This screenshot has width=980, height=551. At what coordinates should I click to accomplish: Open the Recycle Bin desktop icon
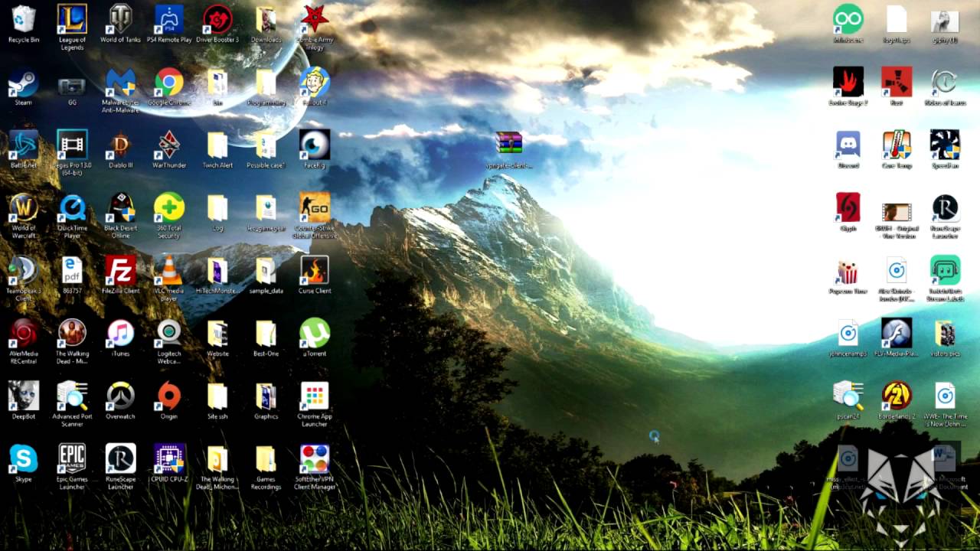[24, 19]
